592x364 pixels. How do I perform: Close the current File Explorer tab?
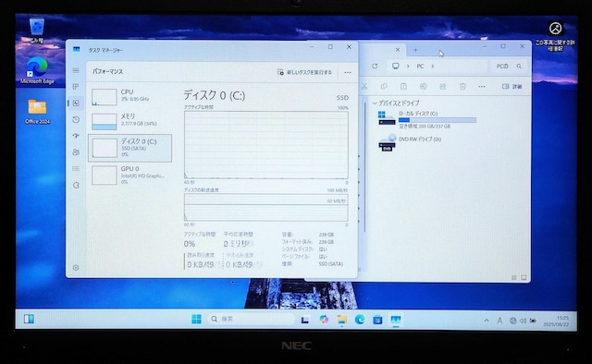398,49
